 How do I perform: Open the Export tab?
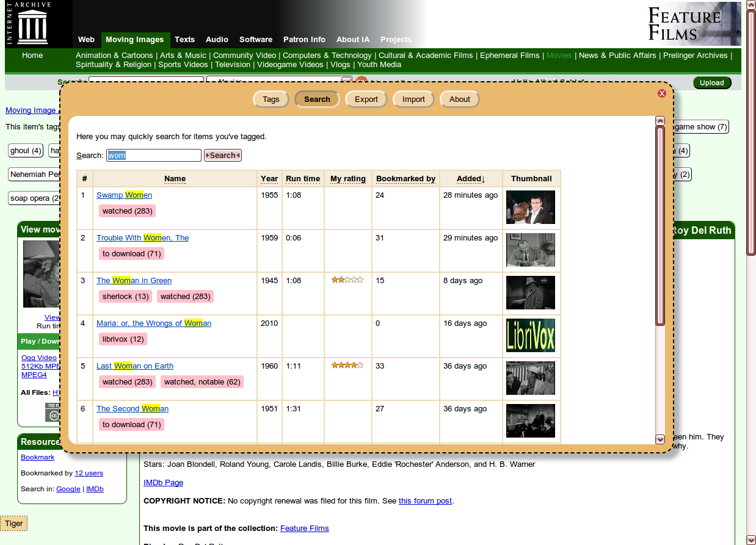366,99
